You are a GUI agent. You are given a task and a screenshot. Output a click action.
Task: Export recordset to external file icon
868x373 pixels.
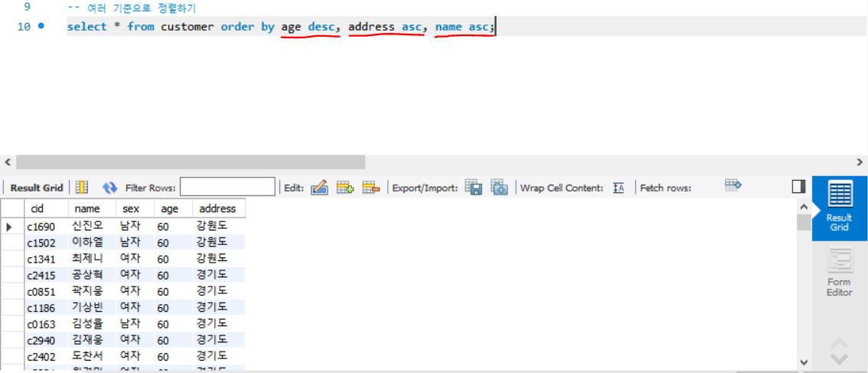(473, 188)
